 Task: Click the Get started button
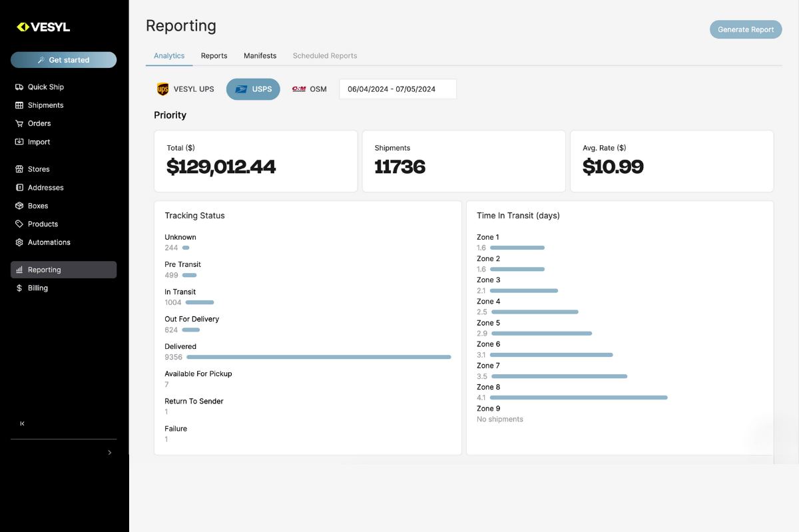click(64, 60)
